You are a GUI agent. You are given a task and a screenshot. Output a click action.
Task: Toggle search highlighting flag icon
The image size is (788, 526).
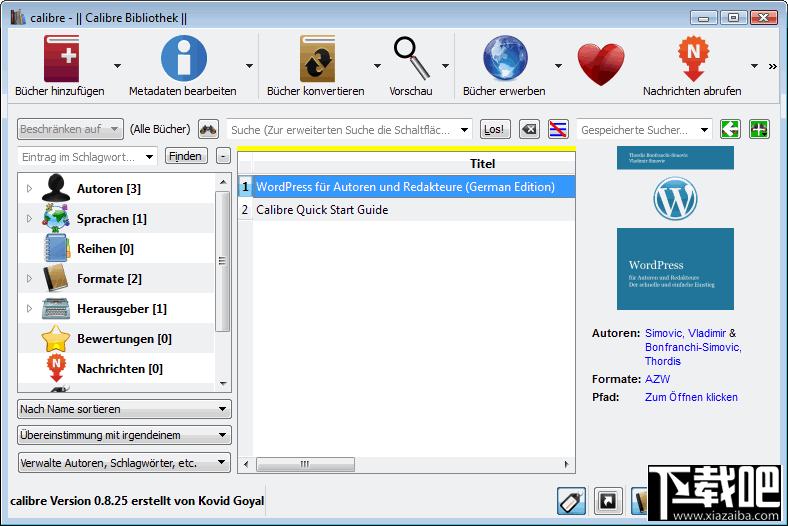[x=558, y=130]
